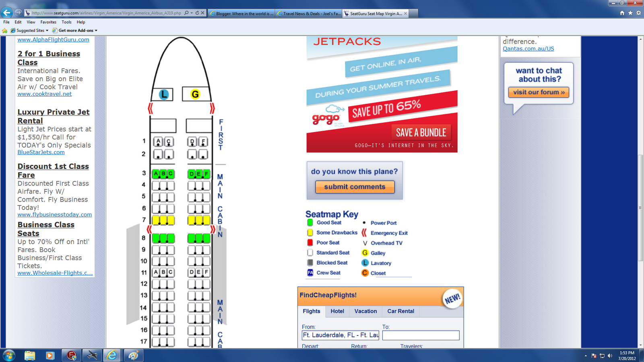Show hidden system tray icons
644x362 pixels.
tap(586, 356)
